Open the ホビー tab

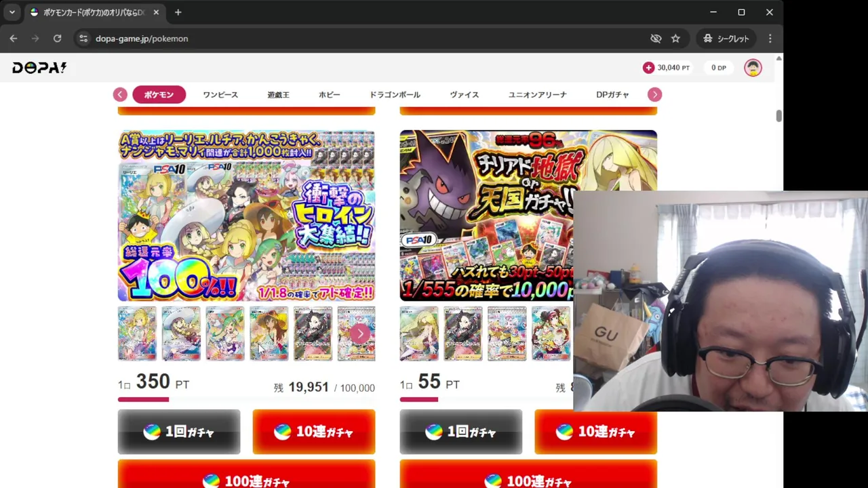tap(330, 95)
